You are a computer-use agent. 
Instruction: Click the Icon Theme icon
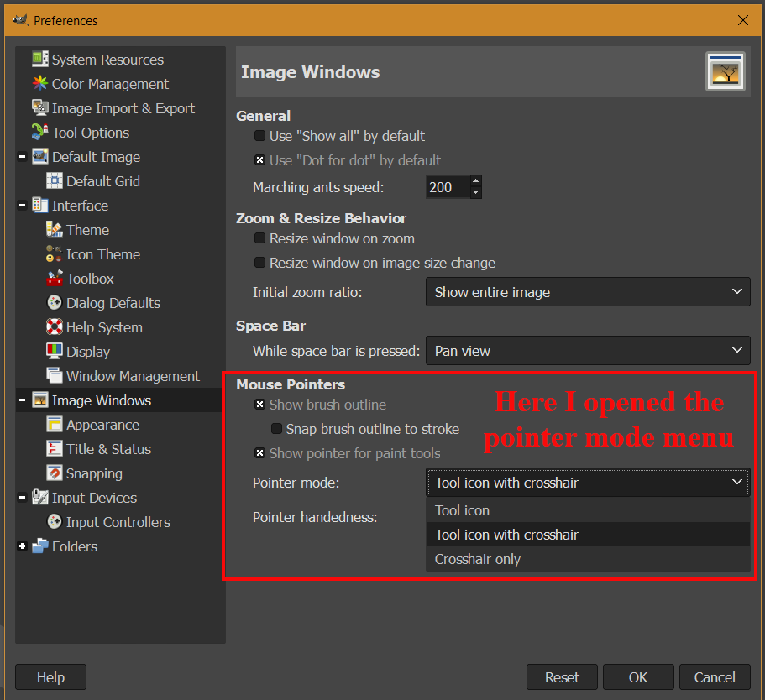click(54, 254)
